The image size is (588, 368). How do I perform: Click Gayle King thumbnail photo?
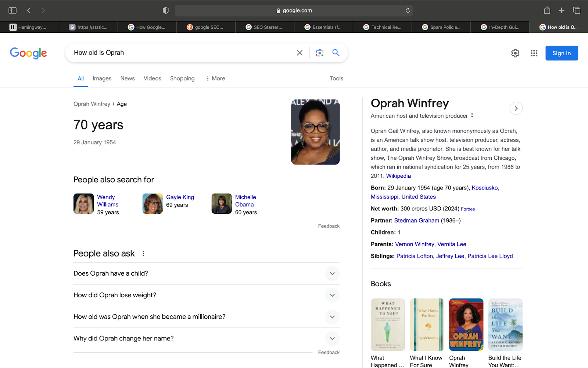153,204
